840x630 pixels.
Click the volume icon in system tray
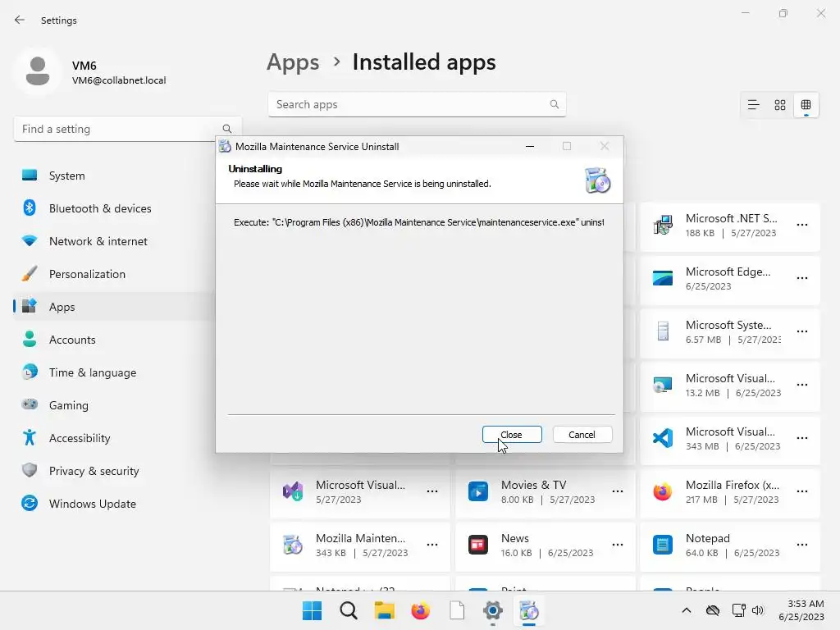757,610
